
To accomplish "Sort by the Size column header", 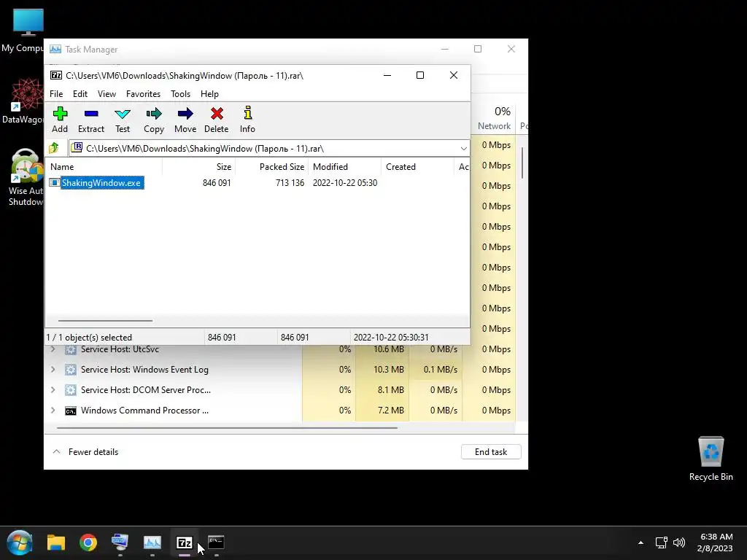I will [198, 167].
